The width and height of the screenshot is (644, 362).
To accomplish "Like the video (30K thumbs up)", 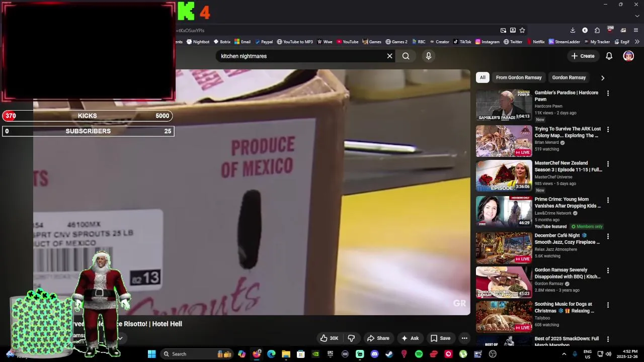I will point(330,338).
